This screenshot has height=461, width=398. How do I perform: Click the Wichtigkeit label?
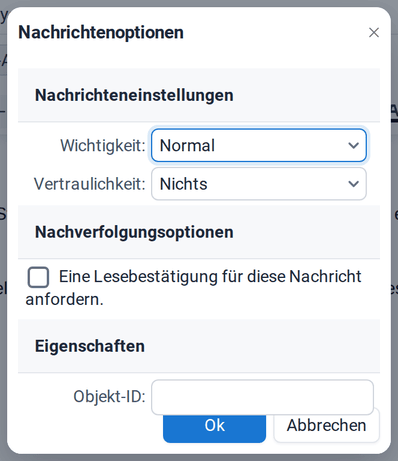pos(103,146)
